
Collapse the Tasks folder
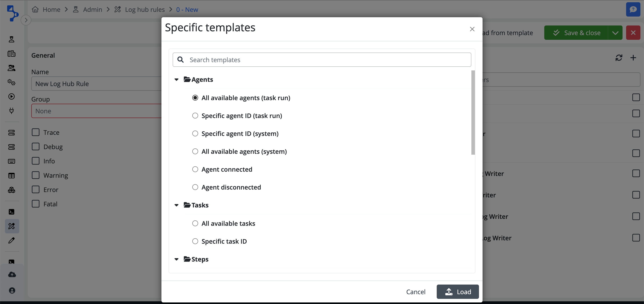coord(176,205)
